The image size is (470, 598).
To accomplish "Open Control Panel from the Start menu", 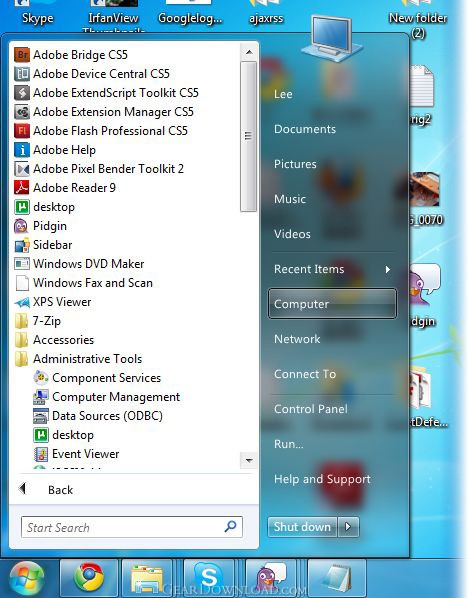I will tap(311, 409).
